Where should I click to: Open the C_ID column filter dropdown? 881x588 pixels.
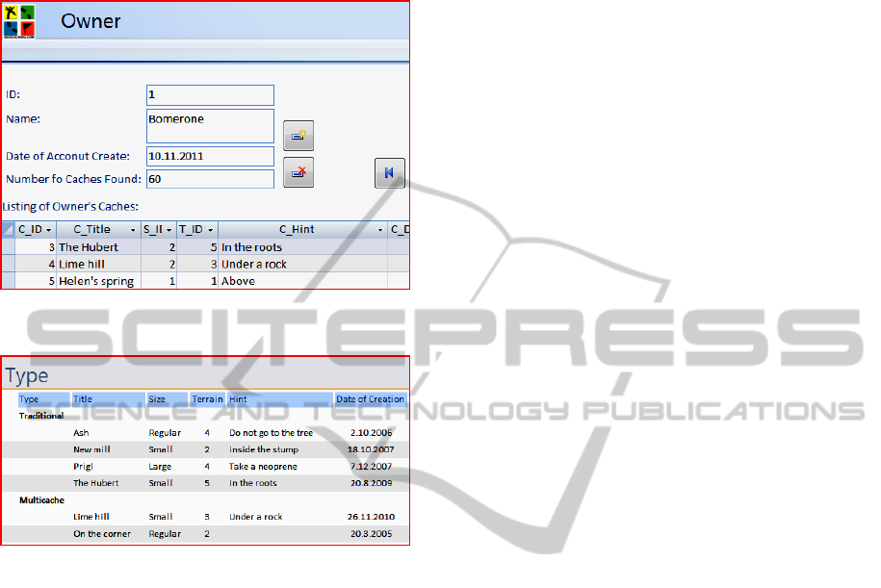[x=48, y=230]
